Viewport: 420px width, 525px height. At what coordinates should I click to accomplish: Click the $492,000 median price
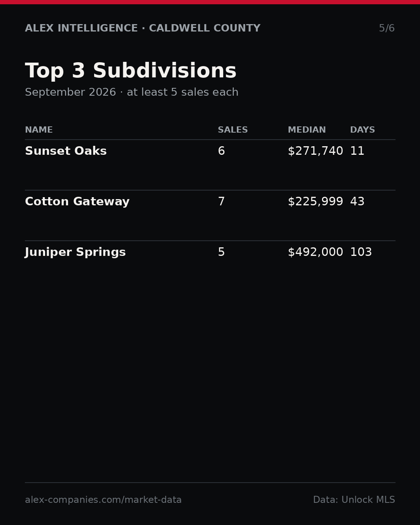click(x=315, y=252)
